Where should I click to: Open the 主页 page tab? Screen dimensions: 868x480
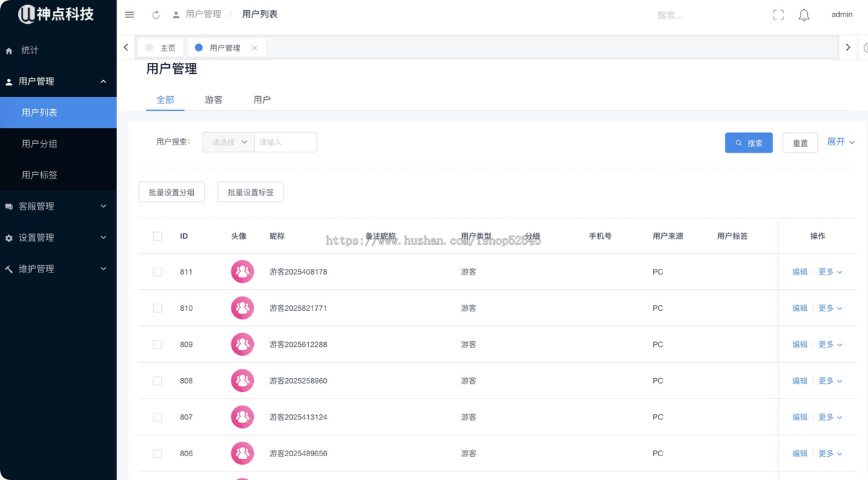[161, 48]
